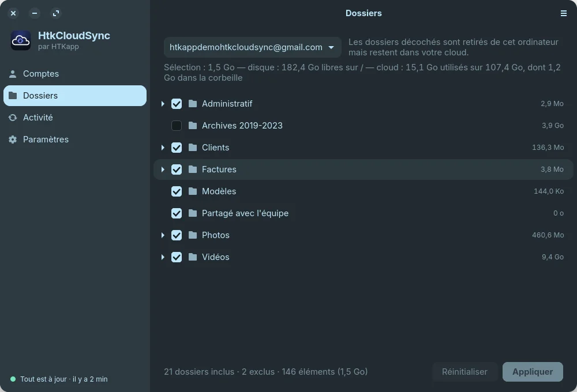Click the 9,4 Go size value

(x=553, y=257)
